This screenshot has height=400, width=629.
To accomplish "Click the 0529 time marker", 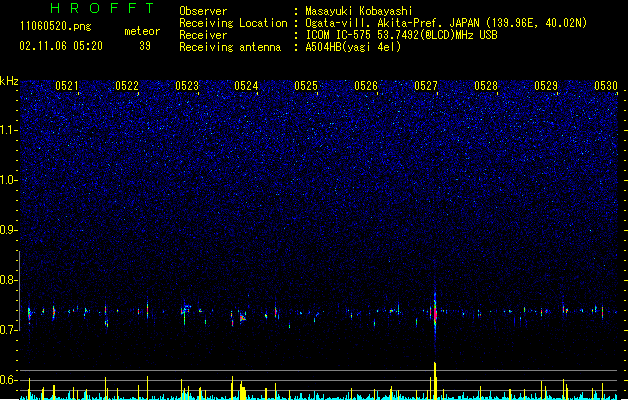I will pos(546,85).
